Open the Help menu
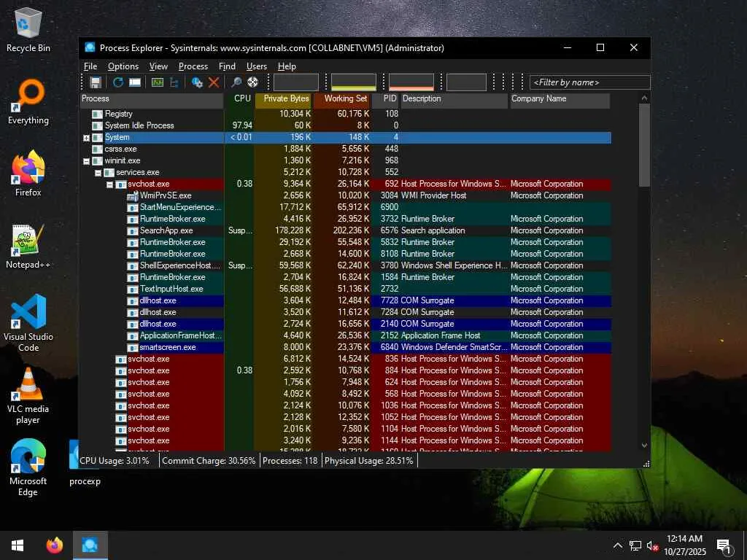This screenshot has height=560, width=747. click(287, 66)
